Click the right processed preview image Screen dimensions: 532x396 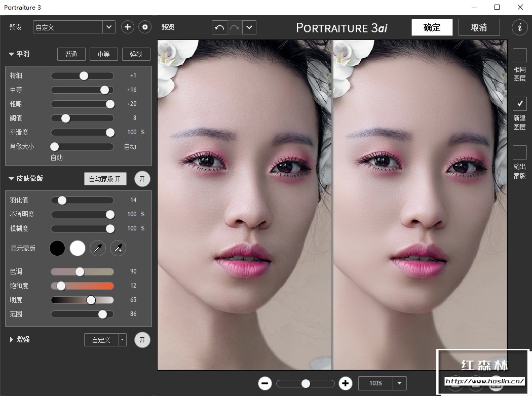[420, 205]
